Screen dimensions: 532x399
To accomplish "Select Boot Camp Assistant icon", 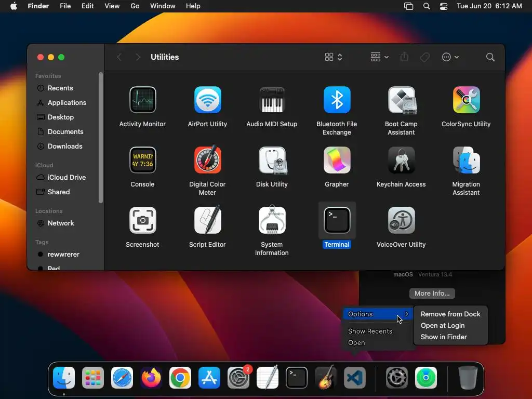I will coord(402,100).
